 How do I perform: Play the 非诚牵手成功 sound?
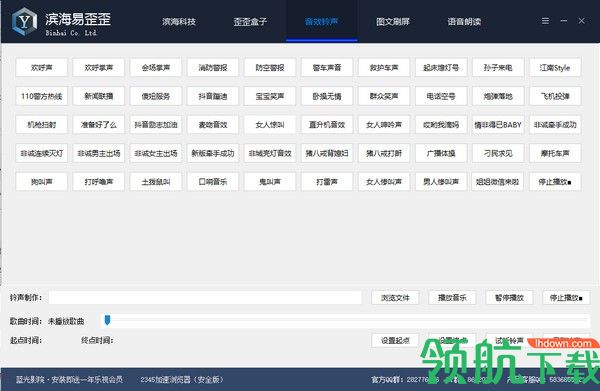[555, 125]
